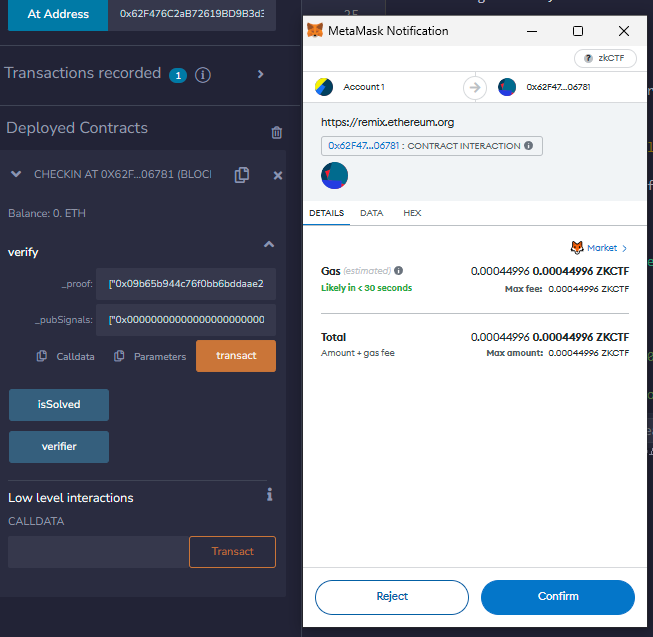Open the contract interaction info icon
The height and width of the screenshot is (637, 653).
[528, 146]
